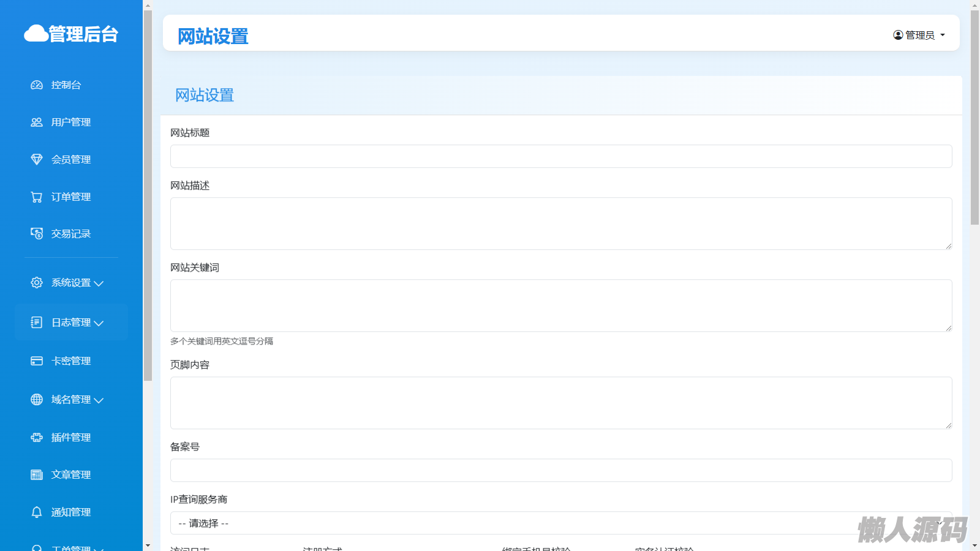
Task: Focus the 网站标题 text field
Action: [560, 156]
